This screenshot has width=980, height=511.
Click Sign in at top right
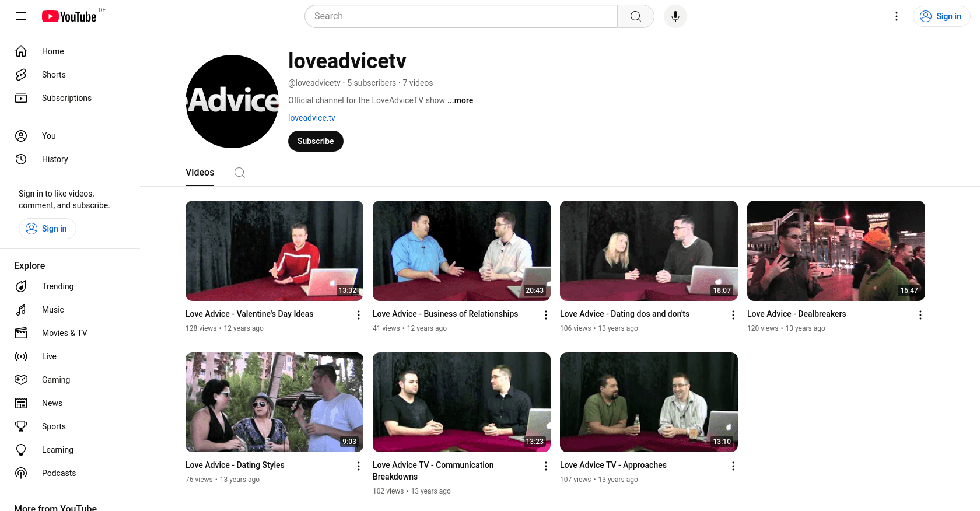pos(941,16)
